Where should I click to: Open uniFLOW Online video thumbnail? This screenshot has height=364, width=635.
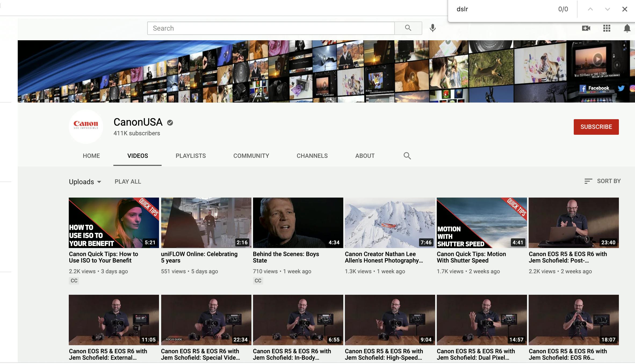[206, 223]
